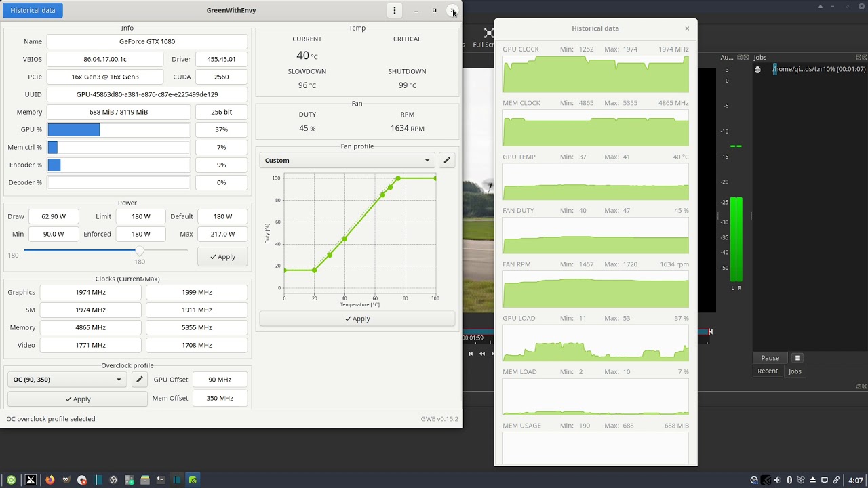Open the X application from taskbar
The width and height of the screenshot is (868, 488).
(x=31, y=480)
